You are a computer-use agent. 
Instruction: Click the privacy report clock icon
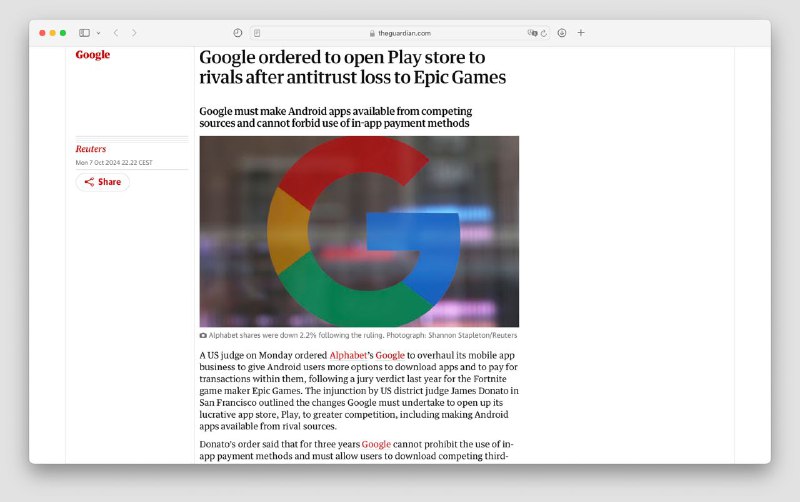point(237,33)
